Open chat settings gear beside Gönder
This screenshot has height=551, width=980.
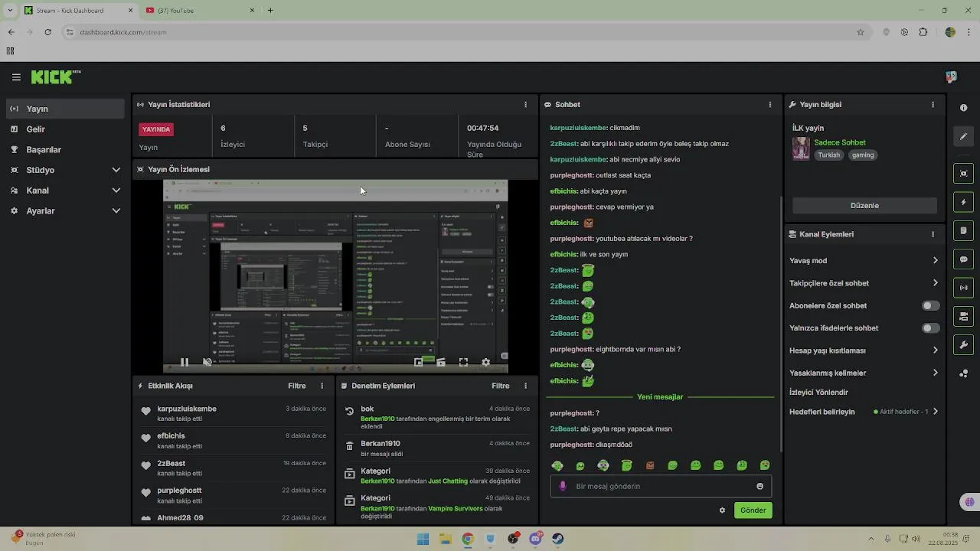(x=722, y=510)
